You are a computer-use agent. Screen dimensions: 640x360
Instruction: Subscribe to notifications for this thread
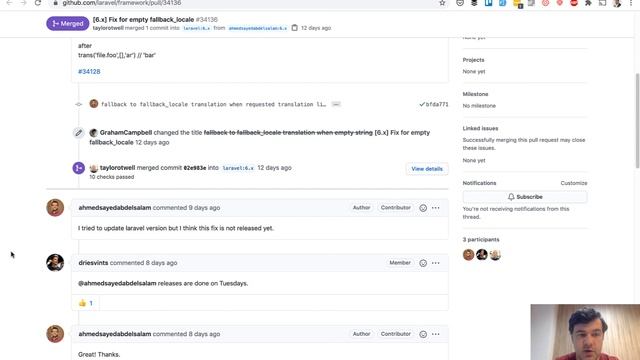pos(525,197)
